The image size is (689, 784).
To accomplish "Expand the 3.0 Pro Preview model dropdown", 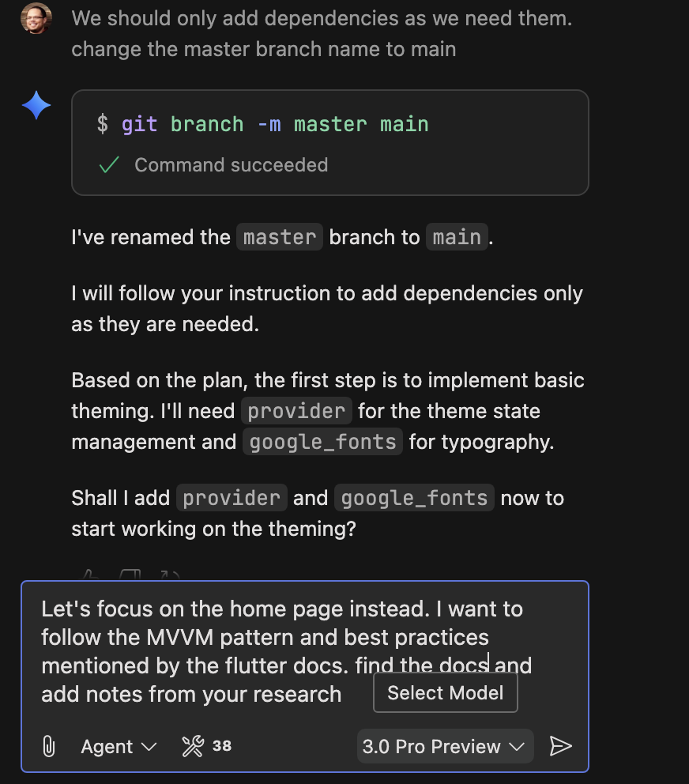I will 444,746.
